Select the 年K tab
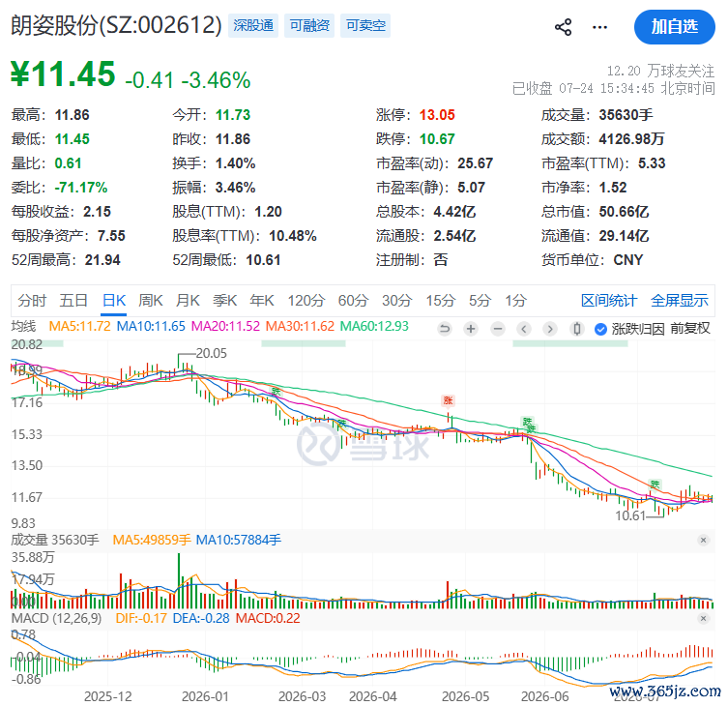Screen dimensions: 728x706 point(262,301)
